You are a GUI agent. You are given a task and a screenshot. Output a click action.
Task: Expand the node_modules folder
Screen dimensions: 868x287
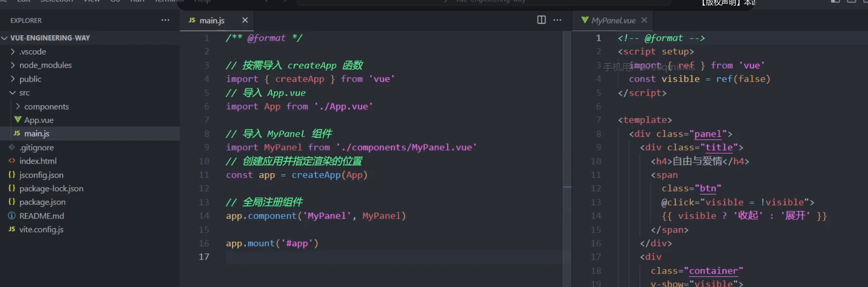click(90, 65)
